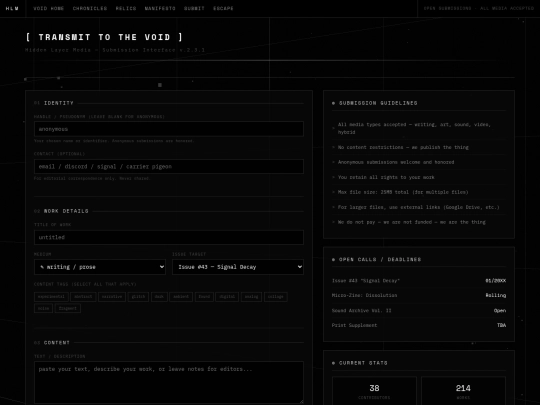Toggle the collage content tag
This screenshot has width=540, height=405.
pyautogui.click(x=276, y=297)
